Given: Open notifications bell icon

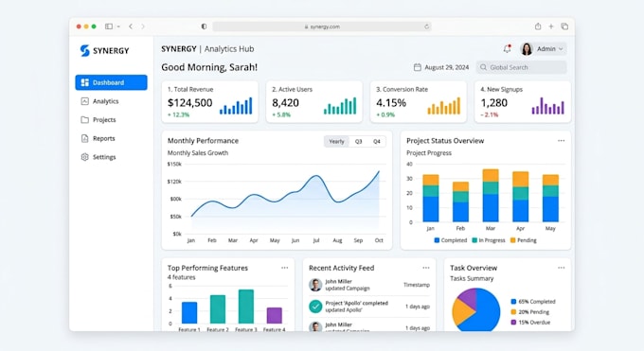Looking at the screenshot, I should (508, 49).
